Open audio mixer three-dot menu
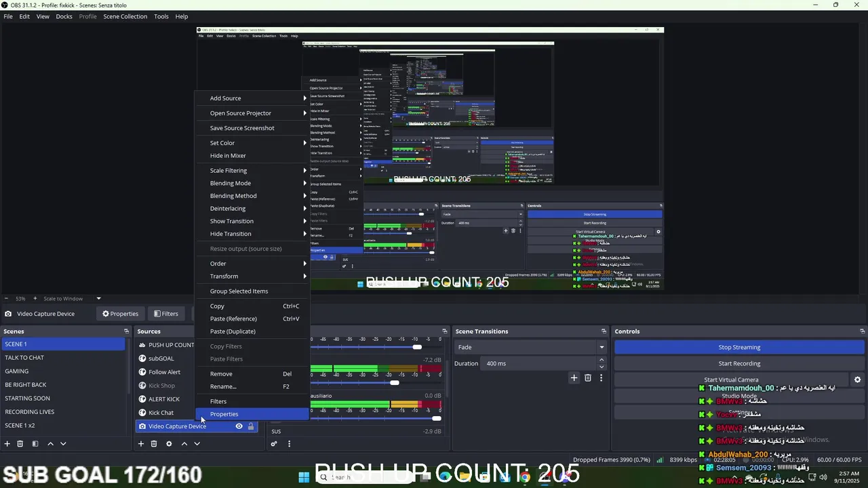Viewport: 868px width, 488px height. [x=289, y=444]
